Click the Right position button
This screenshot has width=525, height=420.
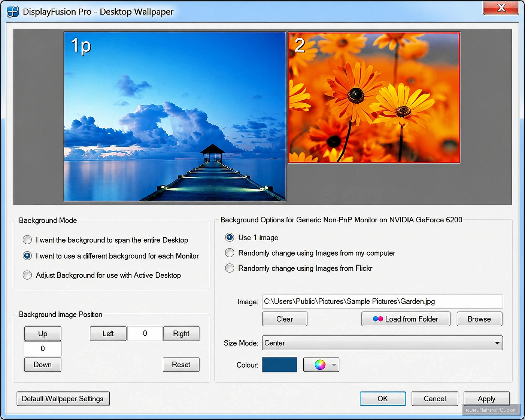coord(181,334)
